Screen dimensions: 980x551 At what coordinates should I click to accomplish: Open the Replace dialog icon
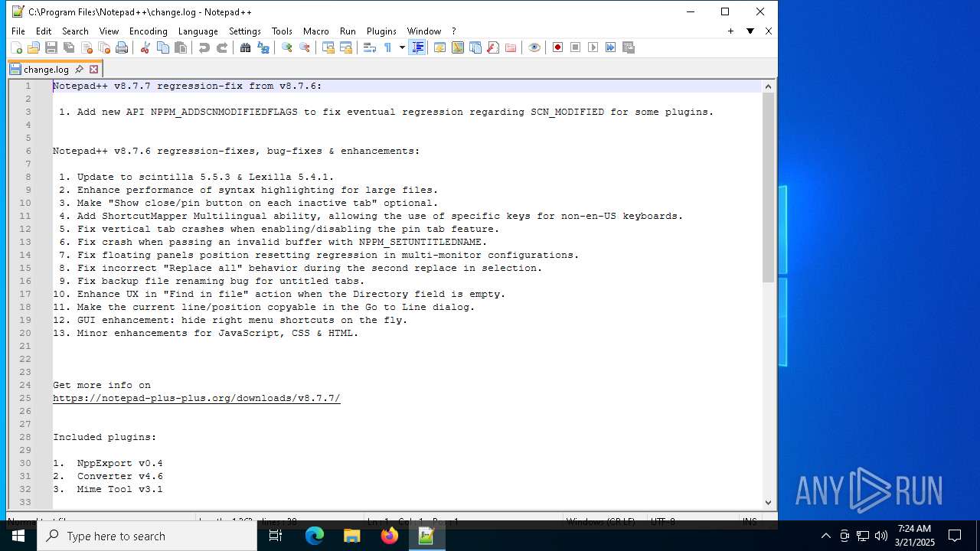click(263, 47)
